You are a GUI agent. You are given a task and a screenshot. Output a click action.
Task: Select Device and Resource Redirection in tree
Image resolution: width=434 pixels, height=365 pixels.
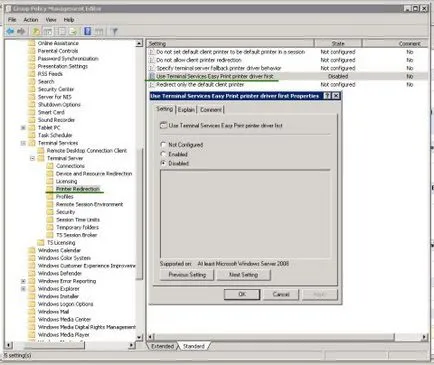coord(94,174)
